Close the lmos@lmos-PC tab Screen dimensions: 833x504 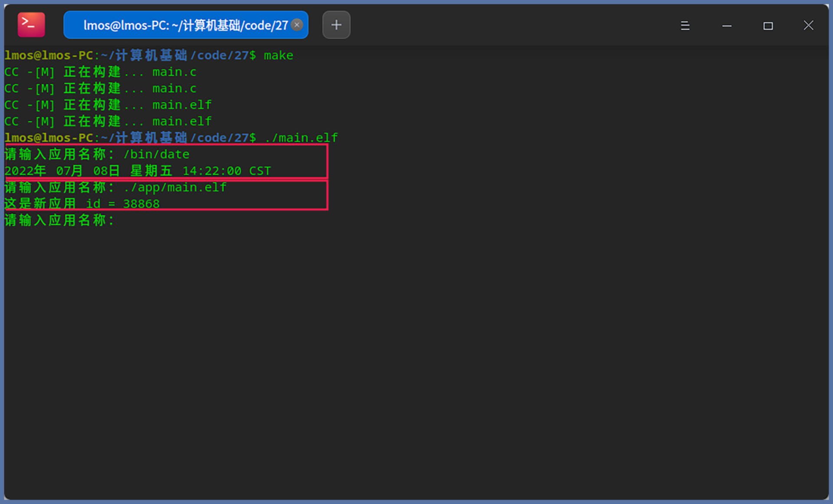[x=297, y=25]
